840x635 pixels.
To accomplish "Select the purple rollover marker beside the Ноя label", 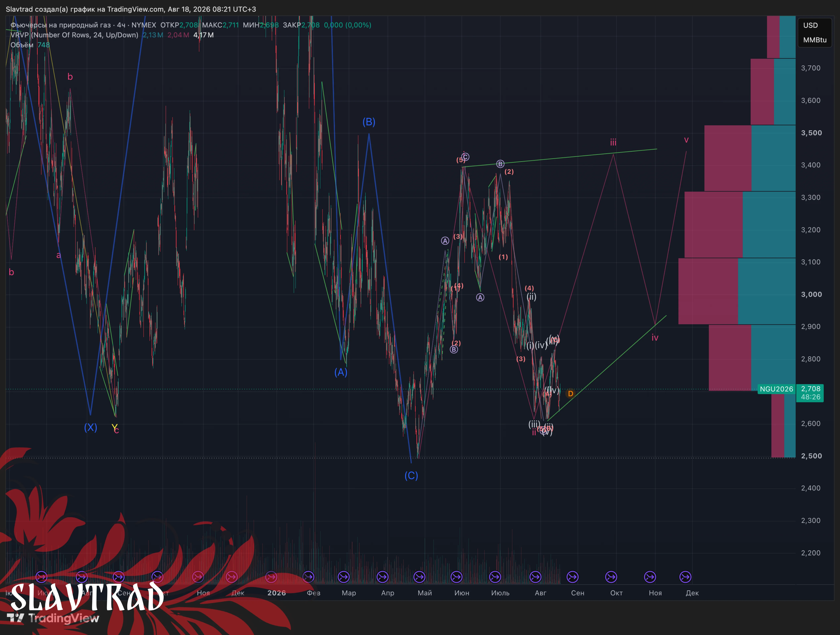I will click(x=650, y=577).
